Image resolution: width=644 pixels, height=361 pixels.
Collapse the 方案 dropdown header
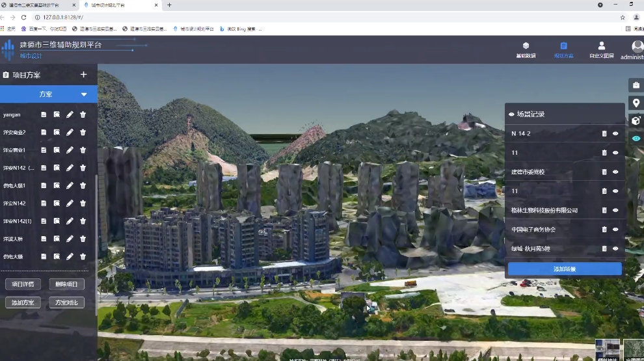click(49, 94)
